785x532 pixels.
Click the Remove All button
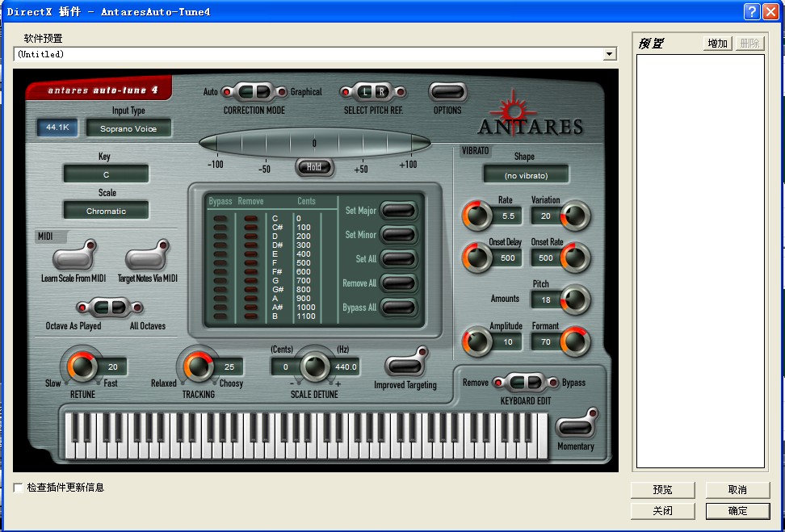(x=398, y=283)
